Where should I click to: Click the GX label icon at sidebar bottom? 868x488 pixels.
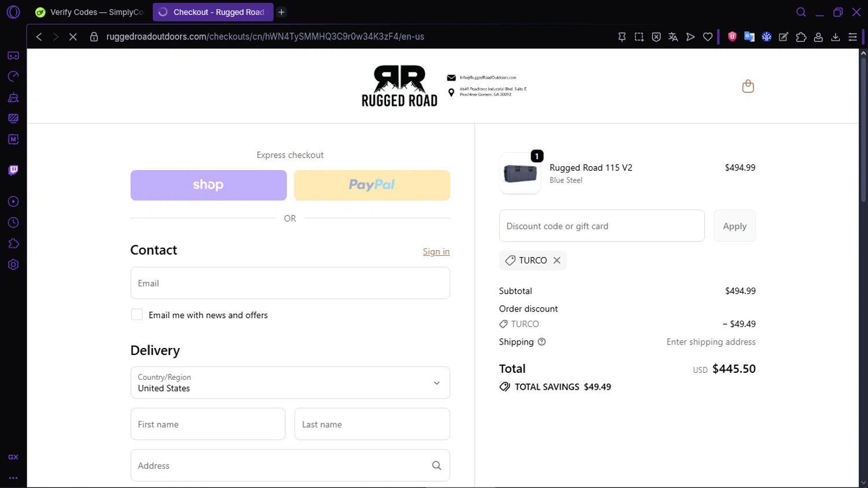tap(13, 457)
